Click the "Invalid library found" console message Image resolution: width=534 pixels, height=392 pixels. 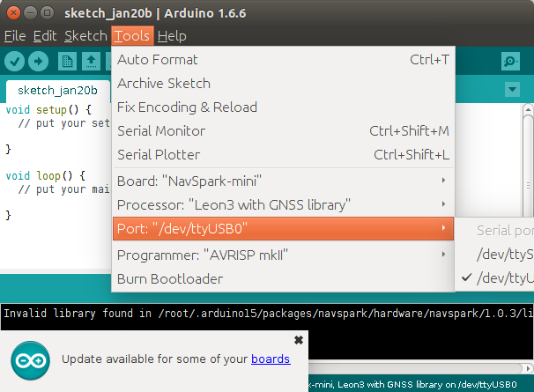(x=269, y=314)
